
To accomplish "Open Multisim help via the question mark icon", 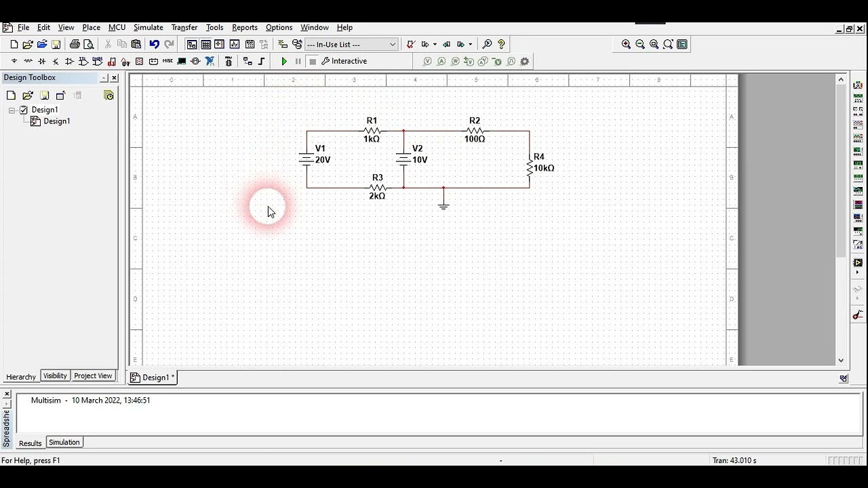I will [x=501, y=44].
